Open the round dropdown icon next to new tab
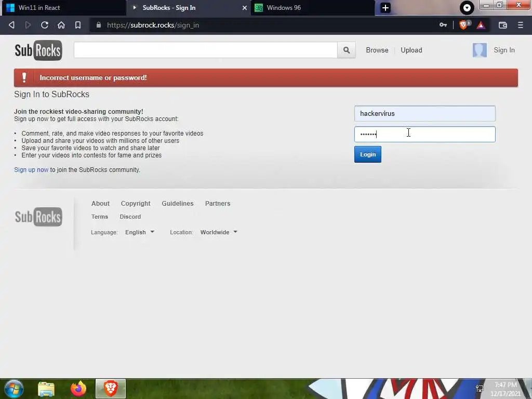The image size is (532, 399). 467,8
